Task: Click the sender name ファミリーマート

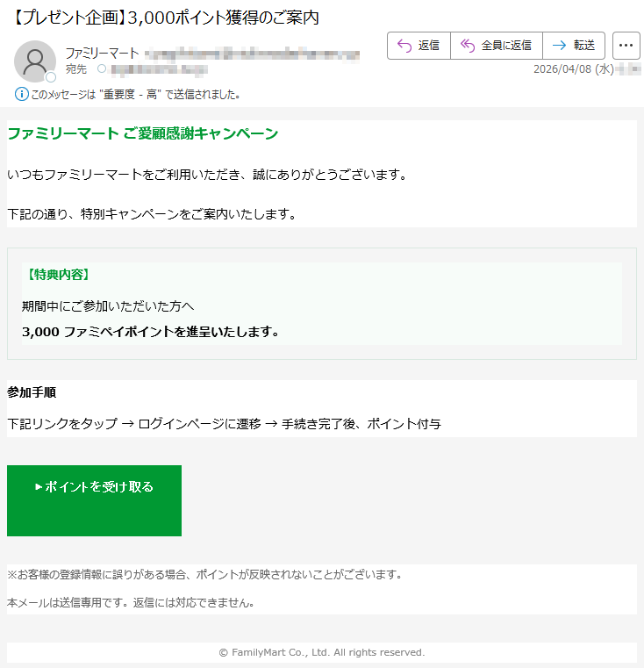Action: [x=103, y=54]
